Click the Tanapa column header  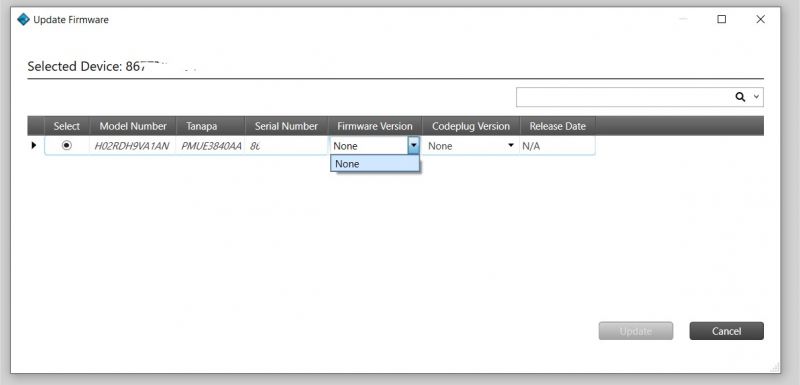210,126
